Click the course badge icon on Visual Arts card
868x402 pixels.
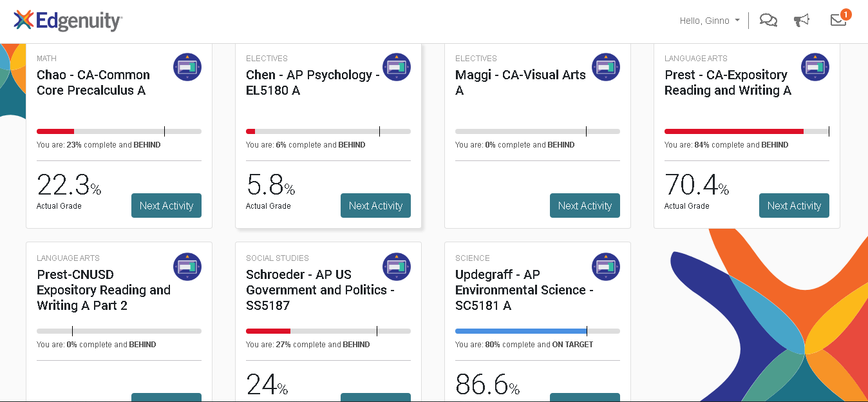[x=606, y=67]
